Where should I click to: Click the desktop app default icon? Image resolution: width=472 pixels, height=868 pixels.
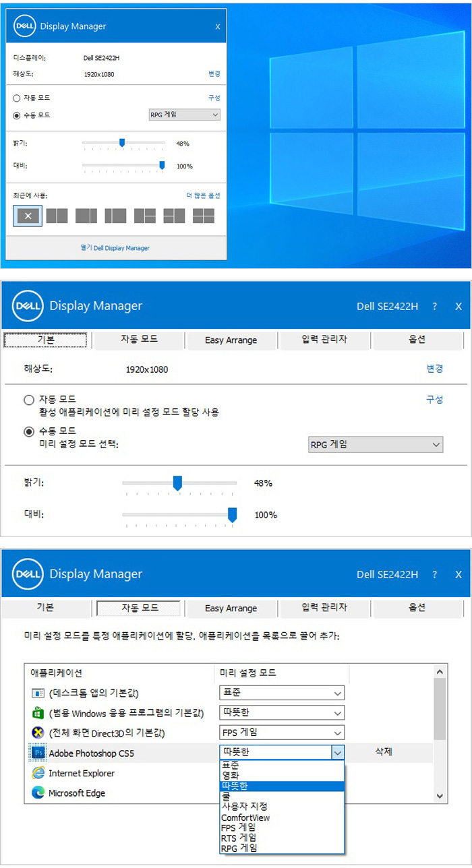pos(38,693)
